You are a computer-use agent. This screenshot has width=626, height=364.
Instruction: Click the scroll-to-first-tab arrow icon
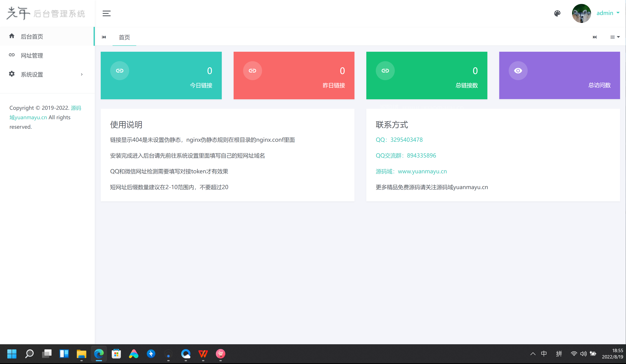pyautogui.click(x=104, y=37)
